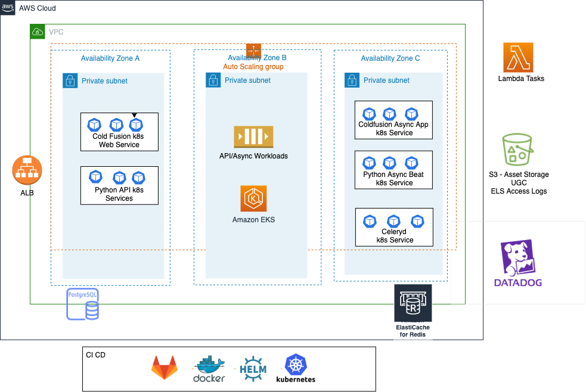Click leftmost pod icon in Celeryd service
Viewport: 586px width, 392px height.
pos(370,222)
